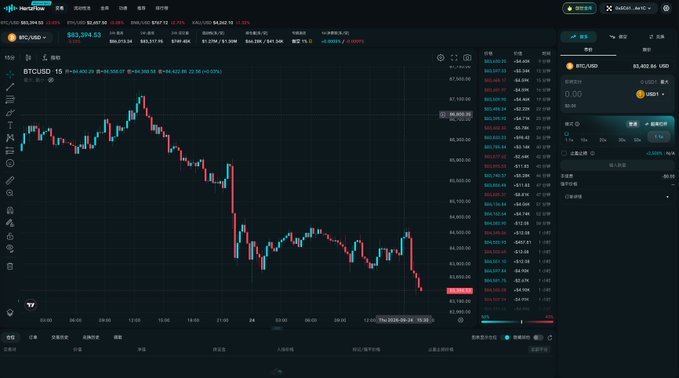Viewport: 679px width, 378px height.
Task: Toggle the show positions on chart switch
Action: point(505,337)
